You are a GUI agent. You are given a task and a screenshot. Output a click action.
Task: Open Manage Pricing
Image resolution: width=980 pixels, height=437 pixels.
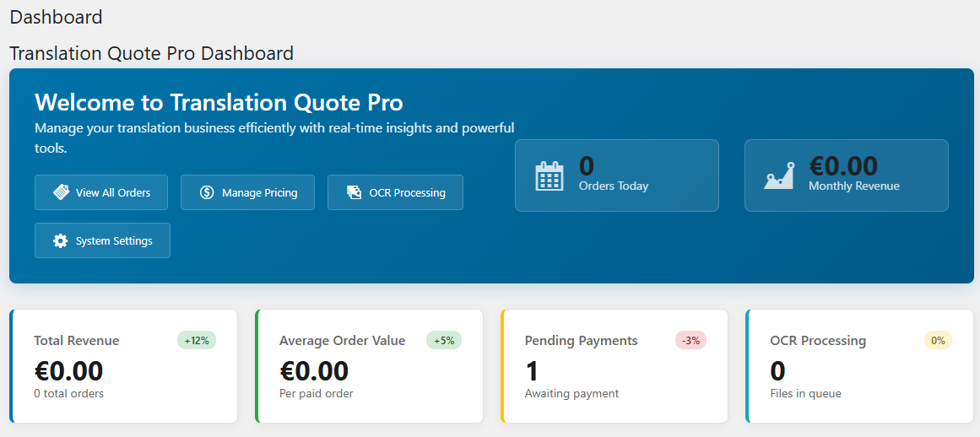coord(259,192)
